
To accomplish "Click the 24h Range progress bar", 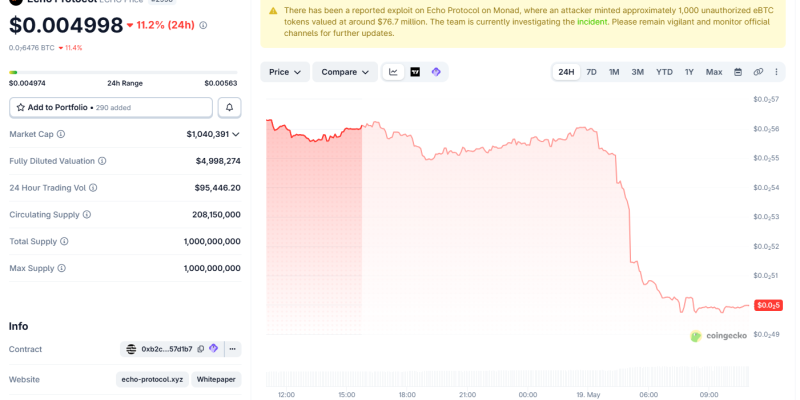I will [x=123, y=72].
